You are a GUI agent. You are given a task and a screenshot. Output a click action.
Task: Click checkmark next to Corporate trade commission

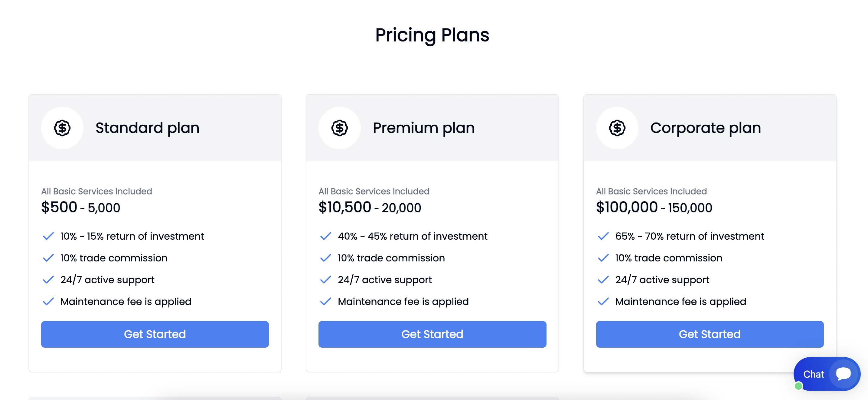point(603,258)
